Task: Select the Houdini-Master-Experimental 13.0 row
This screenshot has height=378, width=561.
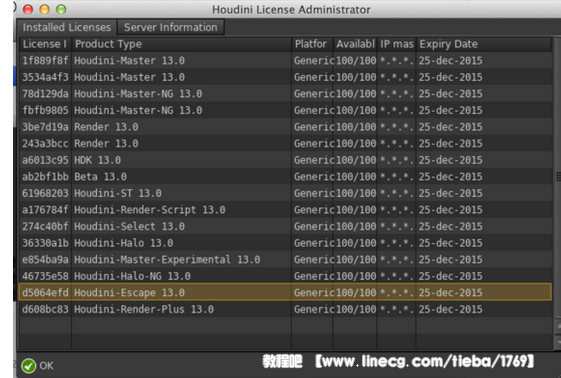Action: tap(286, 259)
